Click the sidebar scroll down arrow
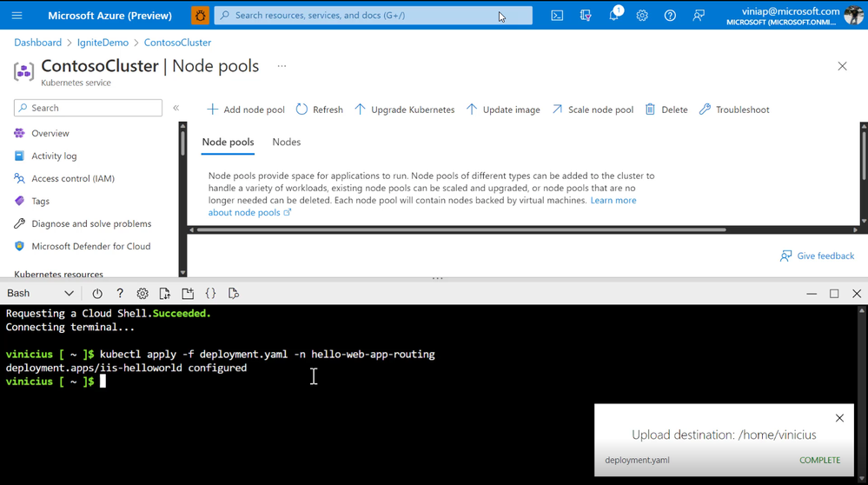Viewport: 868px width, 485px height. [x=182, y=273]
